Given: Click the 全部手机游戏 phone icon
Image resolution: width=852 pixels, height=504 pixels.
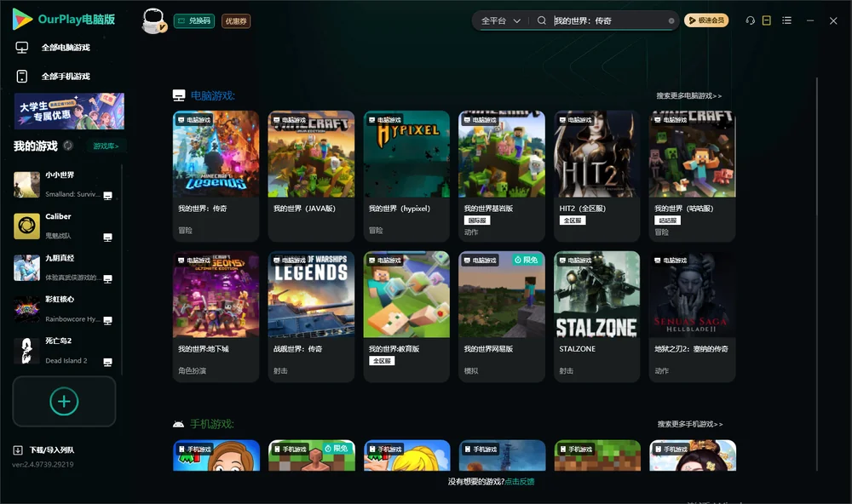Looking at the screenshot, I should [22, 76].
